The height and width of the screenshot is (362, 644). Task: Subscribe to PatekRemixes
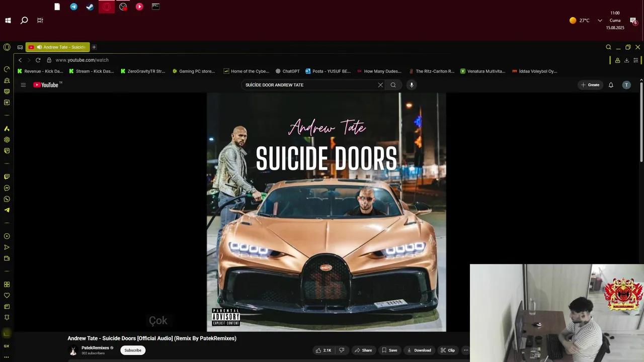click(133, 350)
